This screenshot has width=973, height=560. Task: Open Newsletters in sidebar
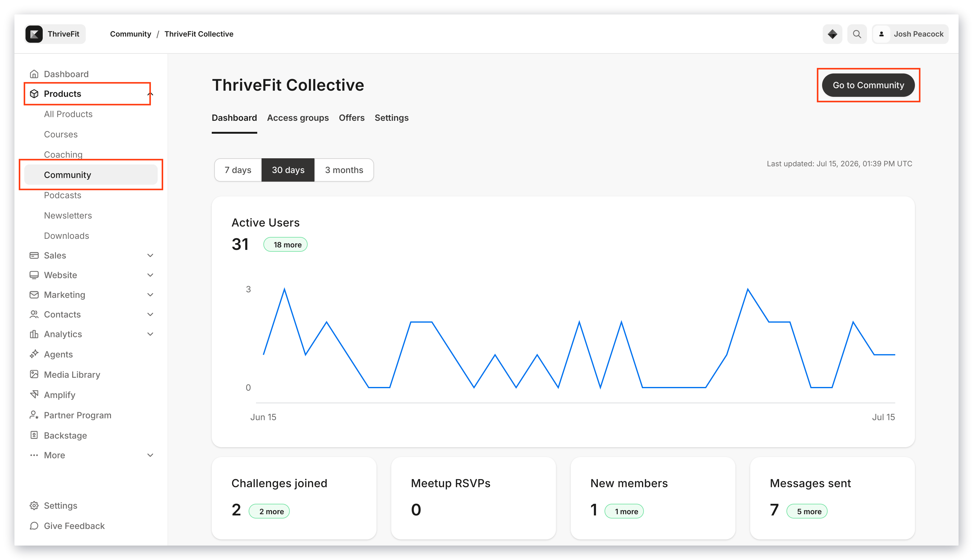pyautogui.click(x=68, y=215)
